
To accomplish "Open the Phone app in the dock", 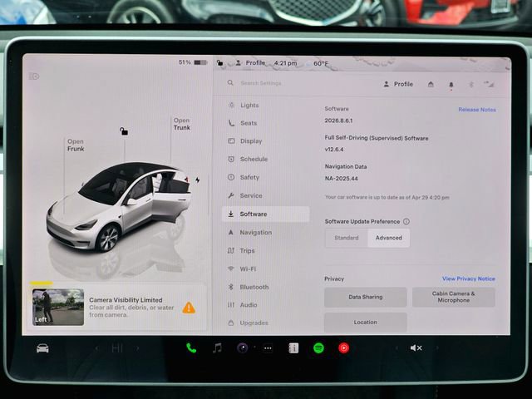I will tap(191, 348).
